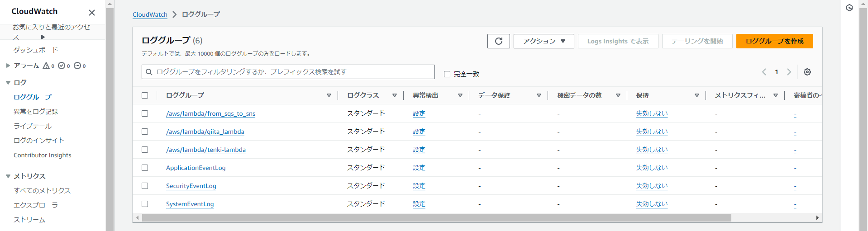Click the テーリングを開始 button
868x231 pixels.
point(697,41)
